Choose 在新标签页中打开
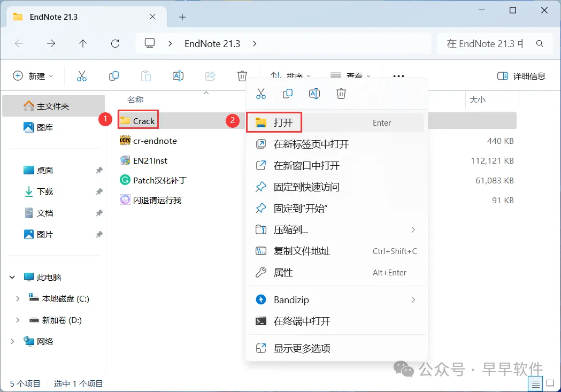Viewport: 561px width, 392px height. pos(336,144)
